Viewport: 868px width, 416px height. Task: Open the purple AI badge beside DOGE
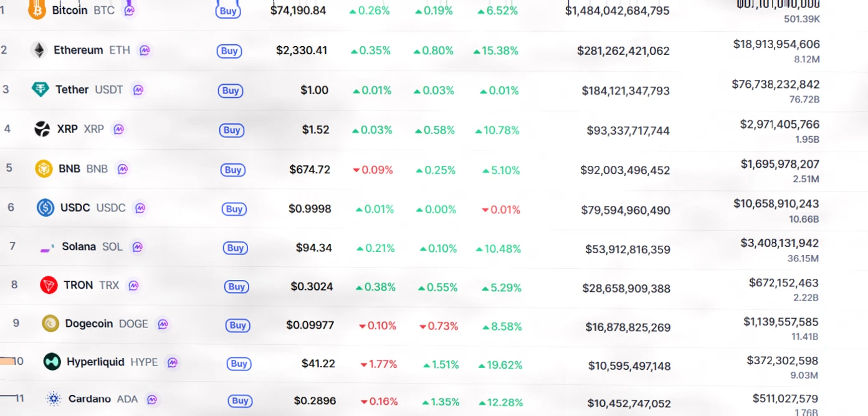point(163,324)
